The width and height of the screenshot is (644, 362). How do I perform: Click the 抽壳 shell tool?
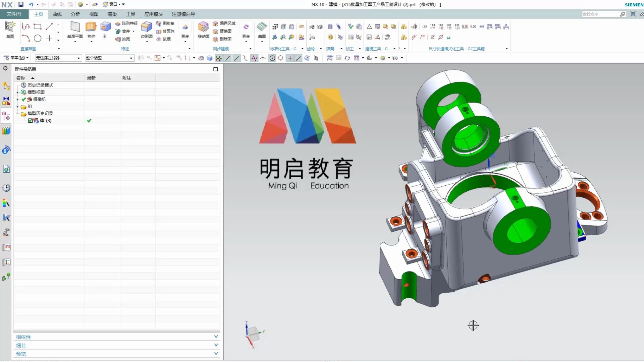pyautogui.click(x=123, y=39)
